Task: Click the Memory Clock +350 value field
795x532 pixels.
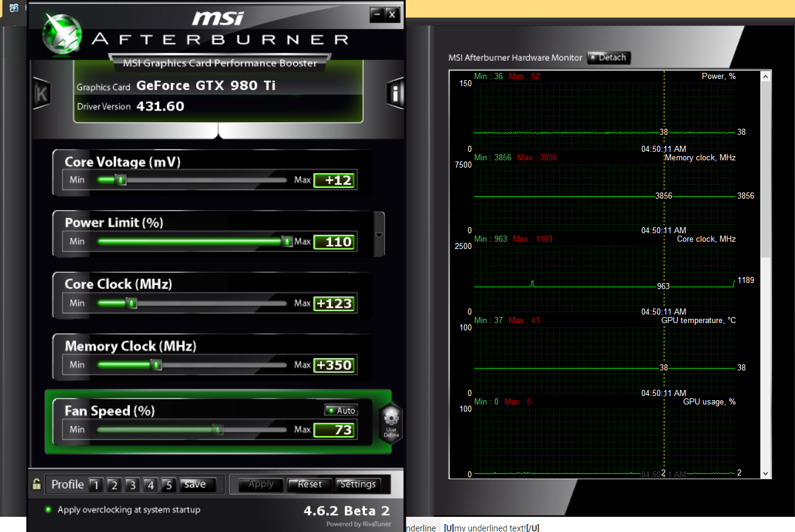Action: point(333,365)
